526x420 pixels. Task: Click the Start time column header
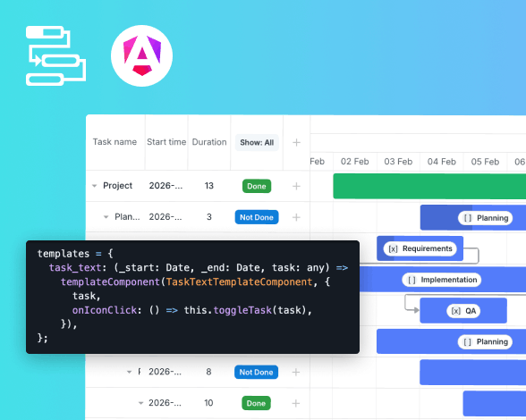point(166,142)
